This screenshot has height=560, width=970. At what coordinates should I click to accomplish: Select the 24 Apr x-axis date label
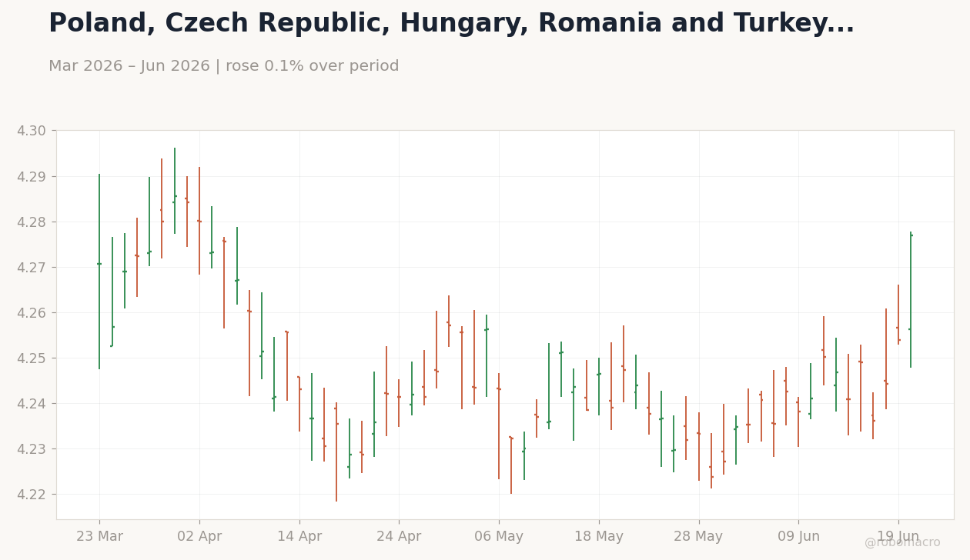(399, 537)
